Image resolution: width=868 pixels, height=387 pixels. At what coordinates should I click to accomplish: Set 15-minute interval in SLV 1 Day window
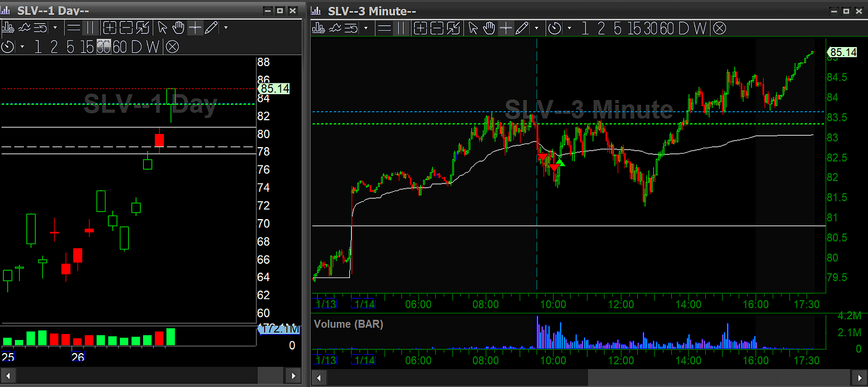(x=87, y=46)
